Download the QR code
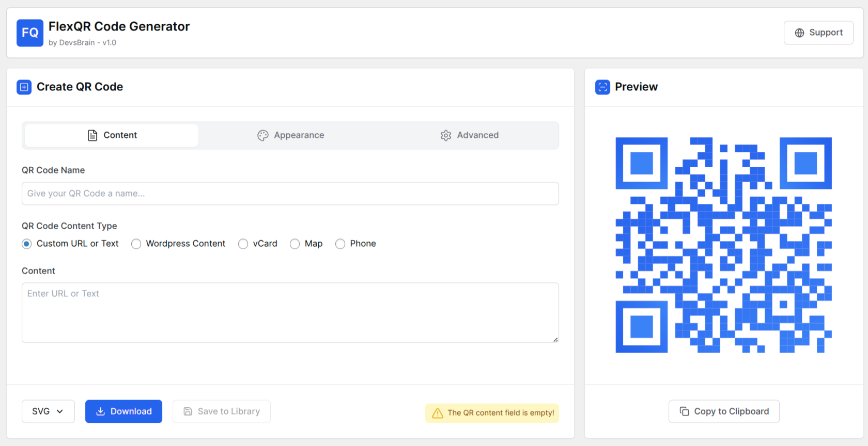Screen dimensions: 868x446 123,411
